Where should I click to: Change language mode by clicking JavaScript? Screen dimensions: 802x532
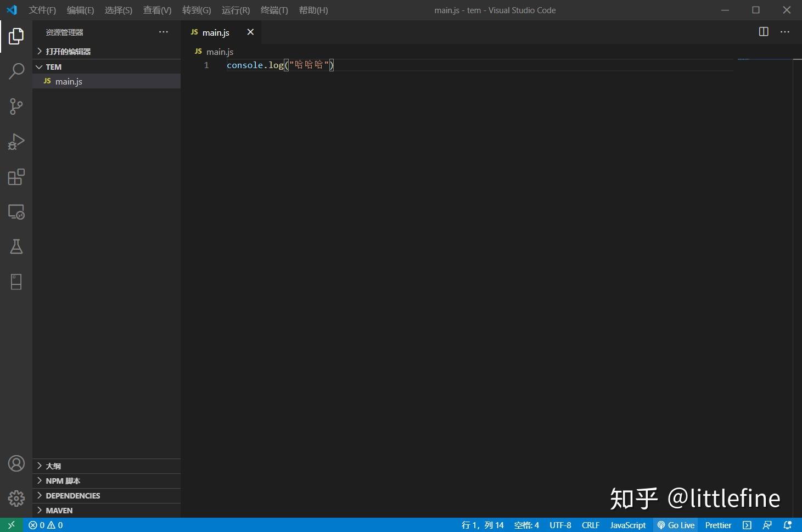point(627,525)
